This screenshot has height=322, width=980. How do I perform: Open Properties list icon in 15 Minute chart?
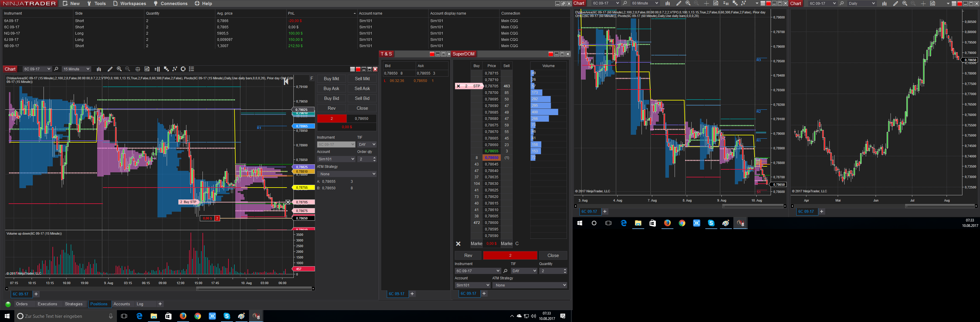(x=192, y=69)
